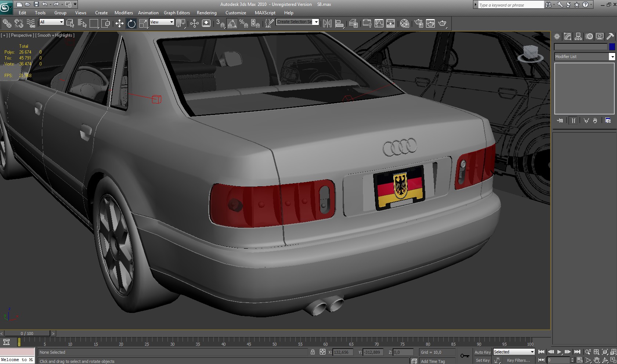
Task: Toggle Angle Snap on the toolbar
Action: click(x=232, y=24)
